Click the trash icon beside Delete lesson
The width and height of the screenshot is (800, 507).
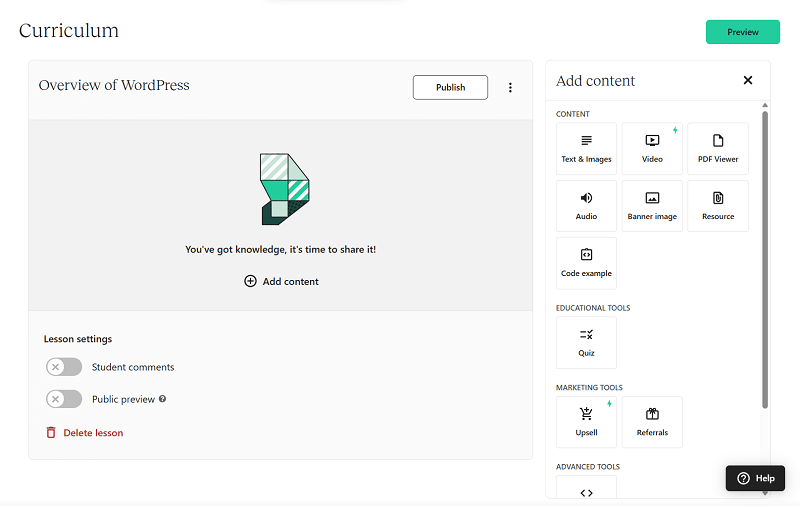tap(51, 433)
